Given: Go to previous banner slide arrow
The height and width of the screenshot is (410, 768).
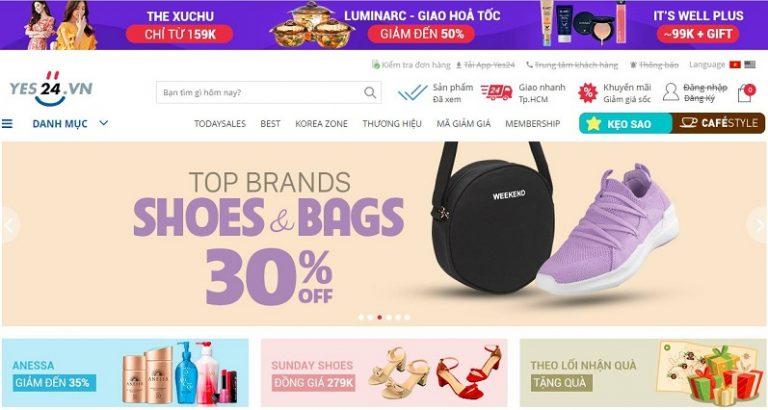Looking at the screenshot, I should tap(8, 225).
